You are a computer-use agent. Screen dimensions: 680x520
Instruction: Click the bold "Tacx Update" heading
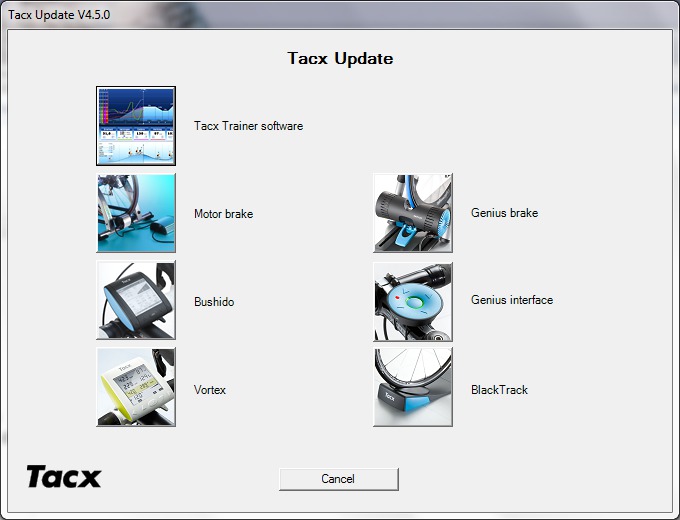340,59
